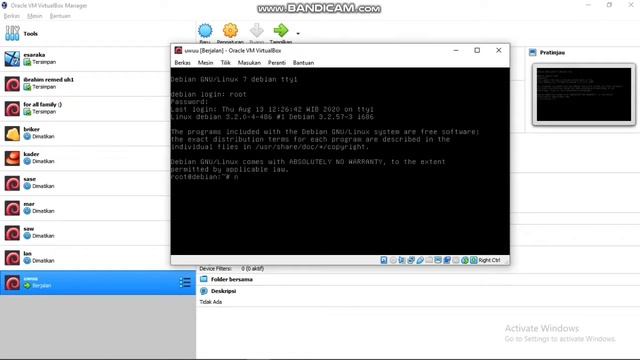The width and height of the screenshot is (640, 360).
Task: Select the lan virtual machine
Action: [98, 258]
